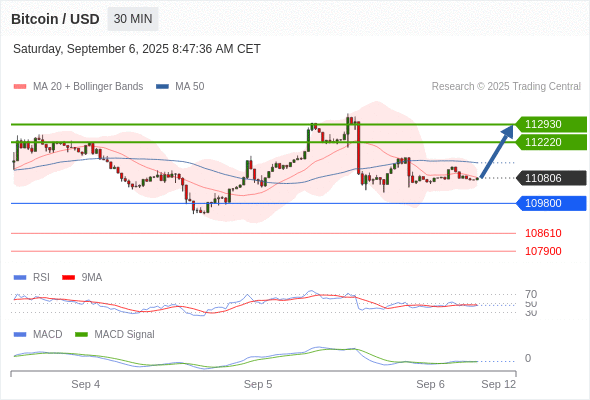
Task: Click the green MACD Signal legend swatch
Action: click(81, 335)
